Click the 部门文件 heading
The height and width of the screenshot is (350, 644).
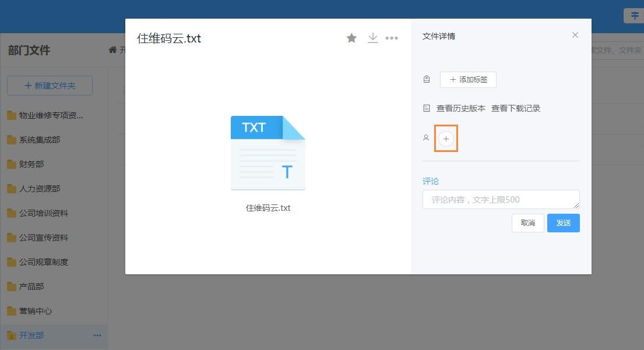point(29,50)
